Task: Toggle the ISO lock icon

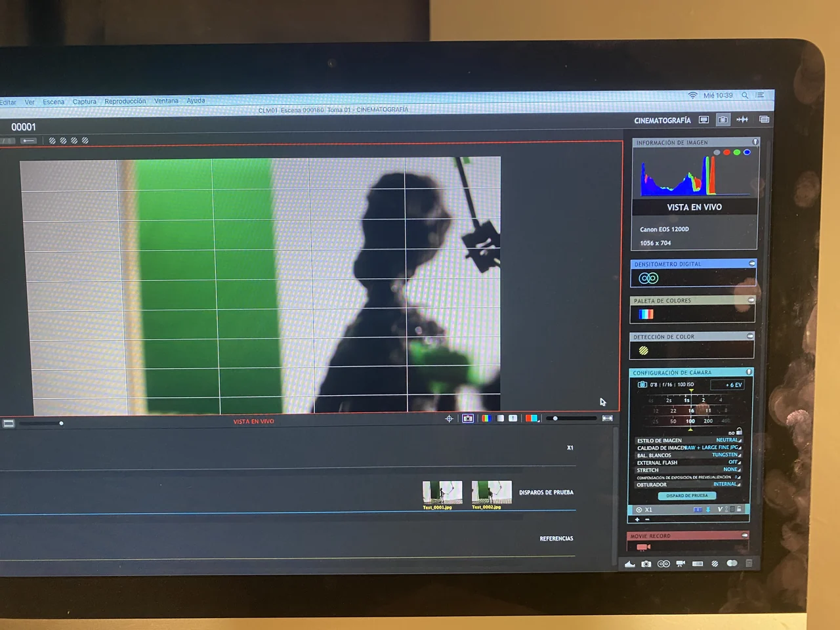Action: (x=739, y=431)
